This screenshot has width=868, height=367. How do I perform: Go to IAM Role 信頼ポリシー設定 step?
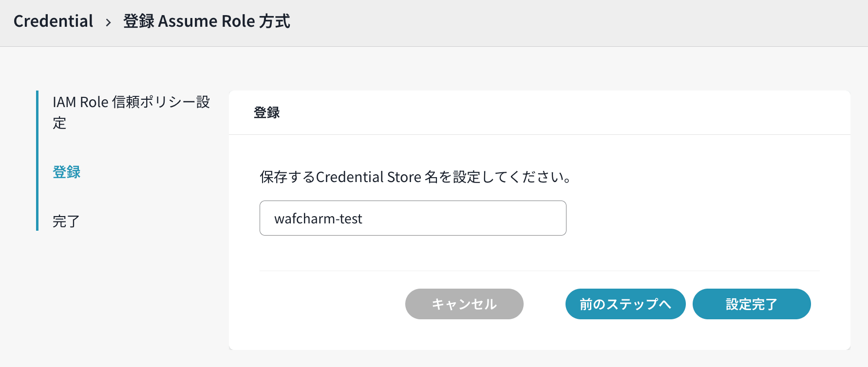click(x=131, y=112)
